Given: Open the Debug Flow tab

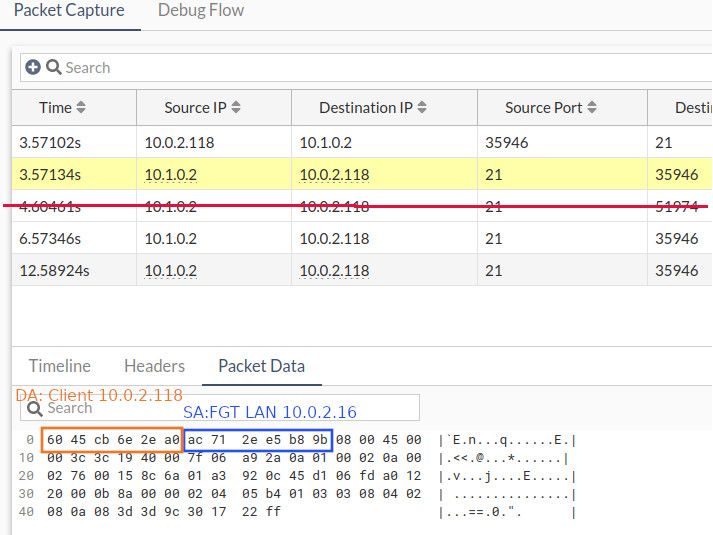Looking at the screenshot, I should 201,10.
